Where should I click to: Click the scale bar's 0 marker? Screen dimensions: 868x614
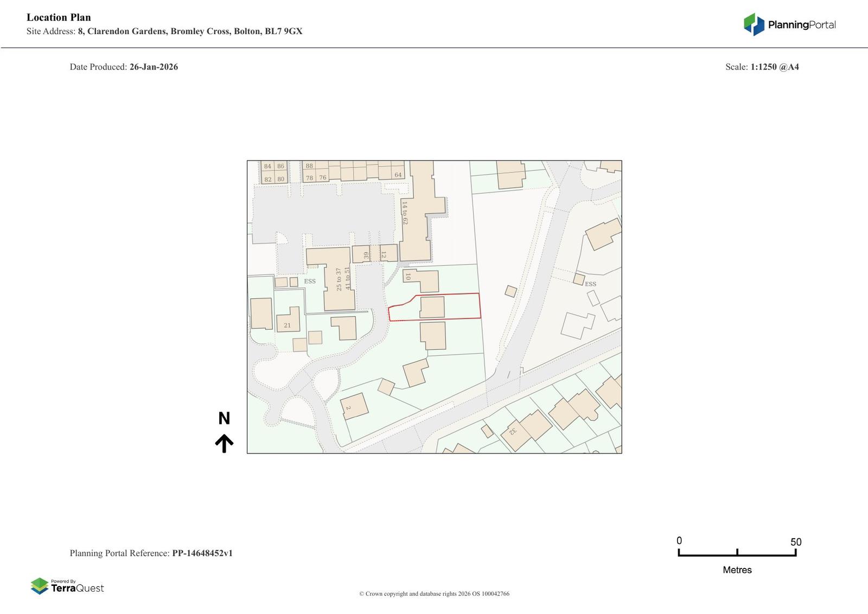(679, 541)
